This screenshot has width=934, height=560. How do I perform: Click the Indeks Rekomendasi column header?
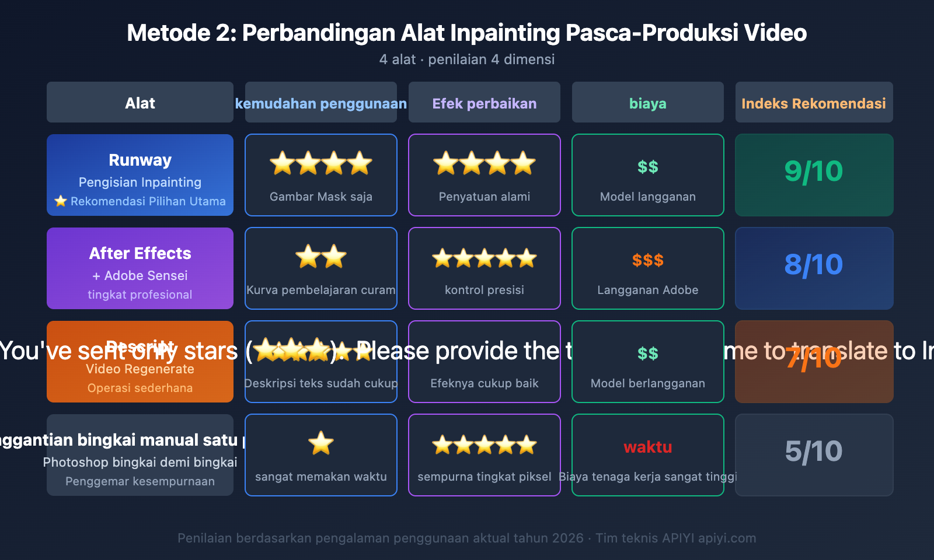click(814, 103)
